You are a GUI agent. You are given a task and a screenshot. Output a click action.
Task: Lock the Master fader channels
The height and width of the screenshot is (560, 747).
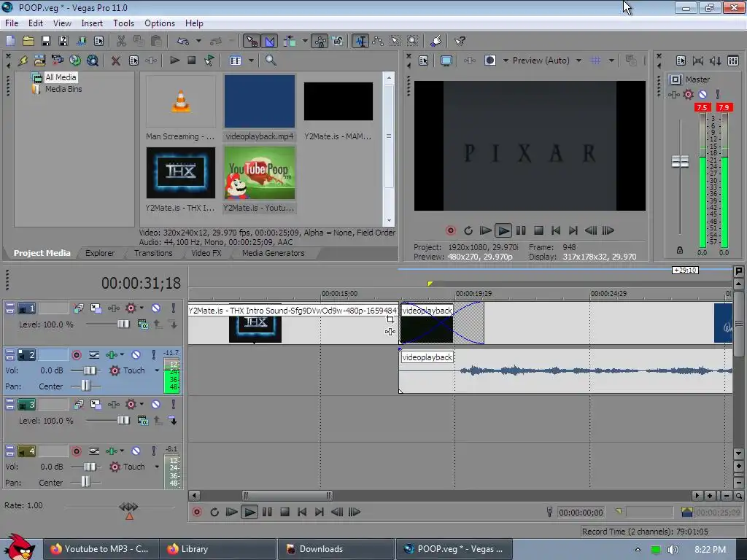(x=680, y=251)
